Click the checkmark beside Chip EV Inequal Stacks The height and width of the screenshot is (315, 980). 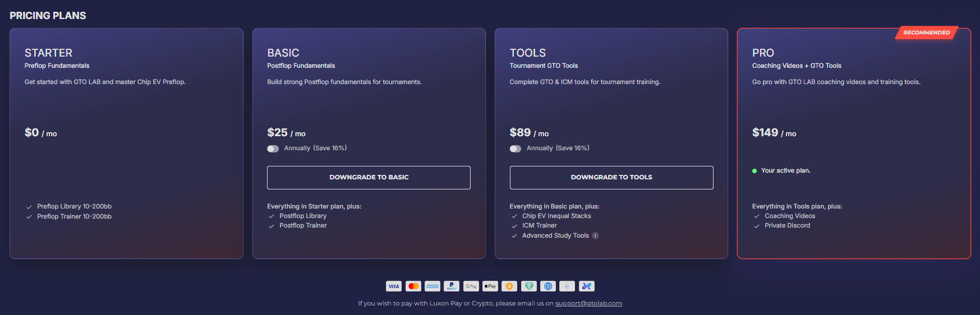(x=514, y=216)
